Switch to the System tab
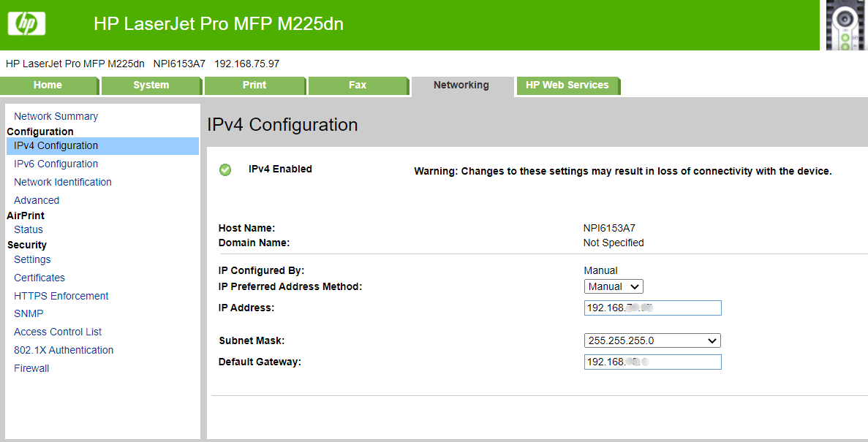The height and width of the screenshot is (442, 868). tap(151, 85)
